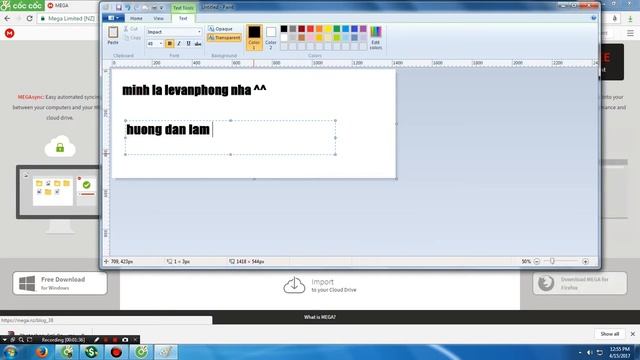
Task: Expand the recording toolbar dropdown arrow
Action: coord(4,340)
